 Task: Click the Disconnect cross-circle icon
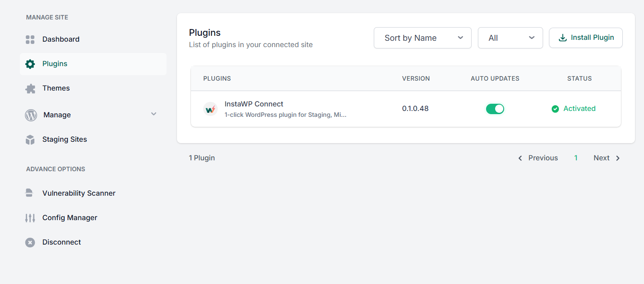click(x=30, y=242)
